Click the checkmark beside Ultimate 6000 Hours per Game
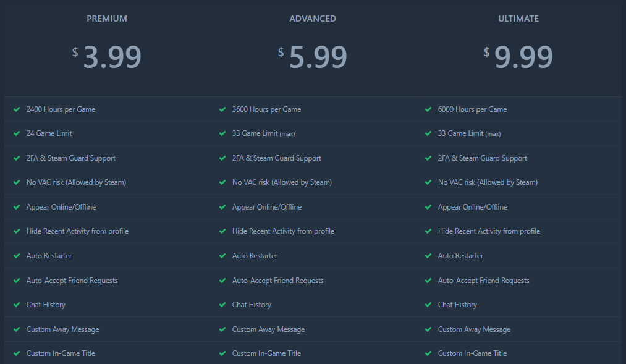Image resolution: width=626 pixels, height=364 pixels. [x=428, y=109]
